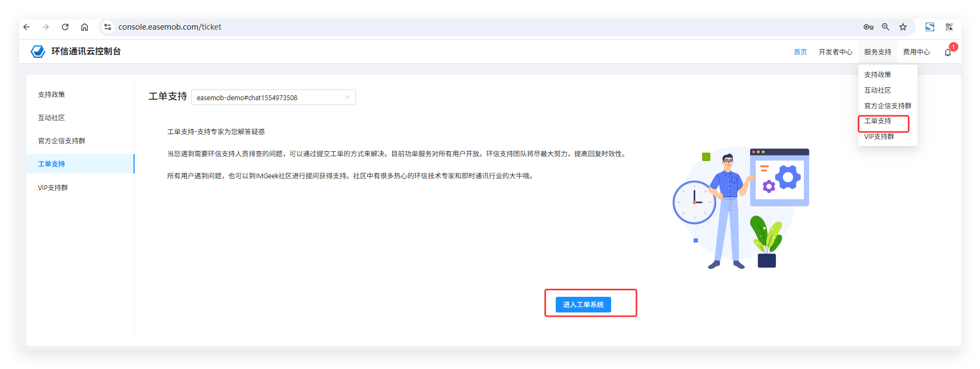
Task: Click the 进入工单系统 button
Action: 583,305
